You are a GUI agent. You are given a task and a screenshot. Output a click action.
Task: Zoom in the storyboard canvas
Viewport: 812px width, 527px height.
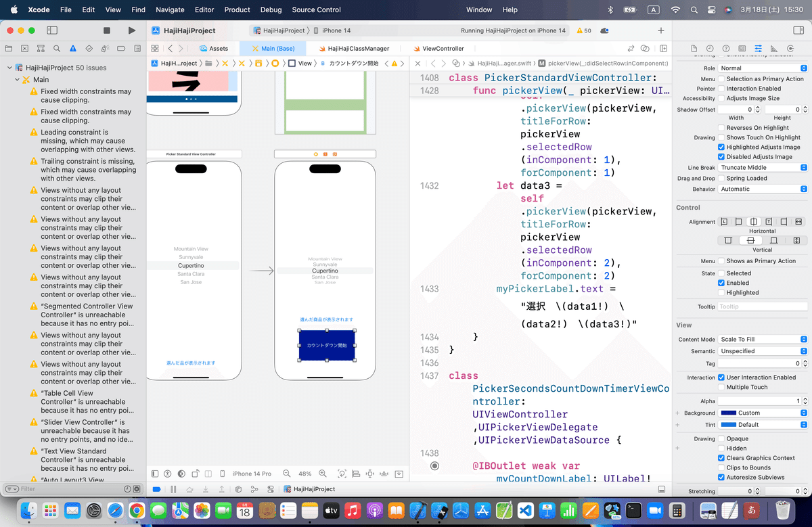pyautogui.click(x=322, y=474)
